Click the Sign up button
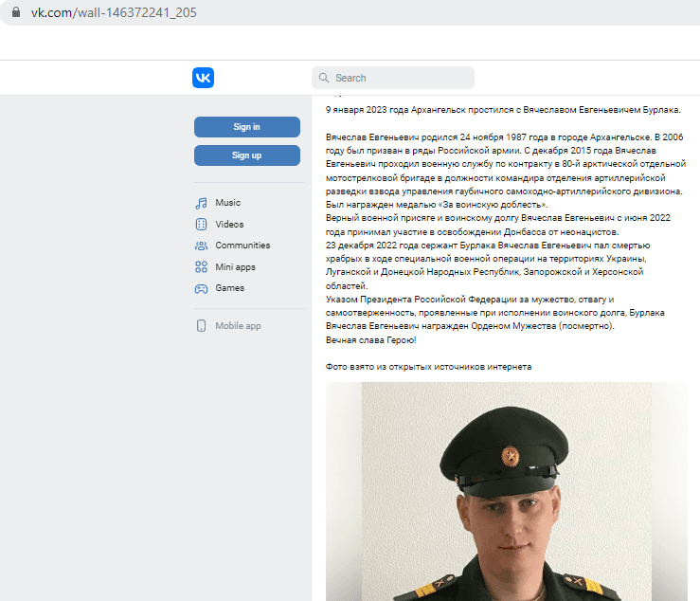Viewport: 700px width, 601px height. pos(247,155)
